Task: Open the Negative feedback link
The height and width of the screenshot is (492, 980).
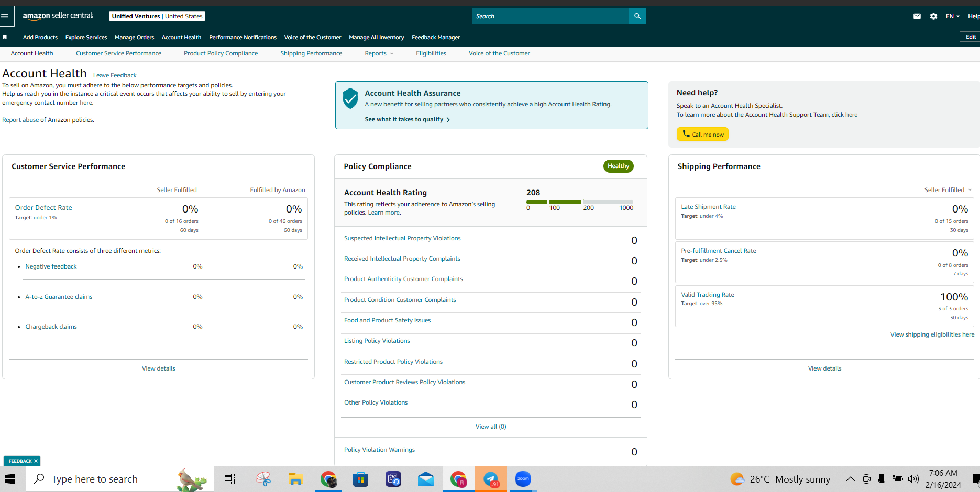Action: tap(51, 266)
